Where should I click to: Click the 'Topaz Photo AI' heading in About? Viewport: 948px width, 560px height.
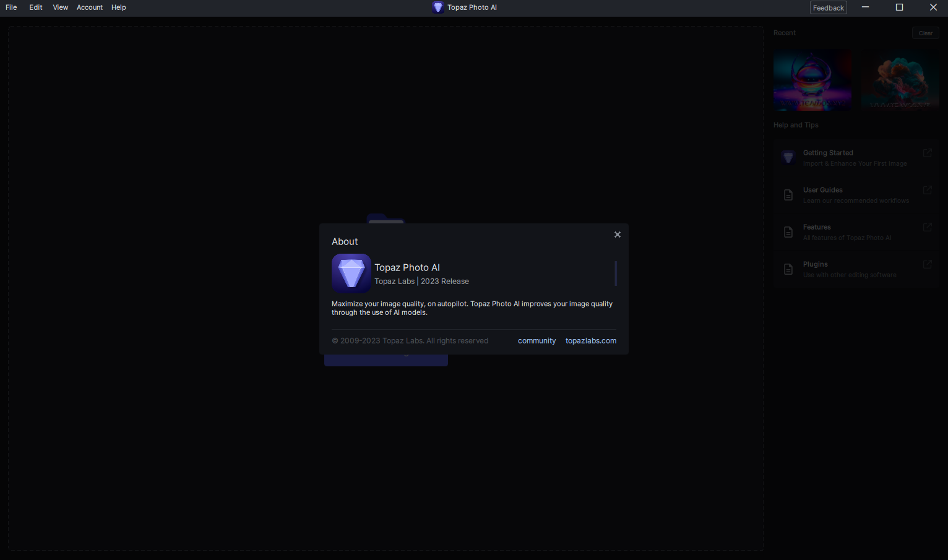point(407,268)
